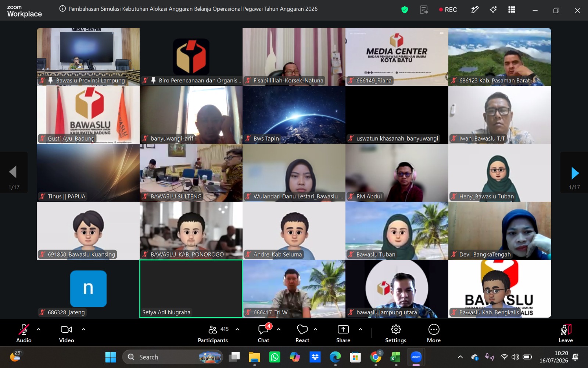Open the React heart menu
This screenshot has width=588, height=368.
(x=302, y=333)
